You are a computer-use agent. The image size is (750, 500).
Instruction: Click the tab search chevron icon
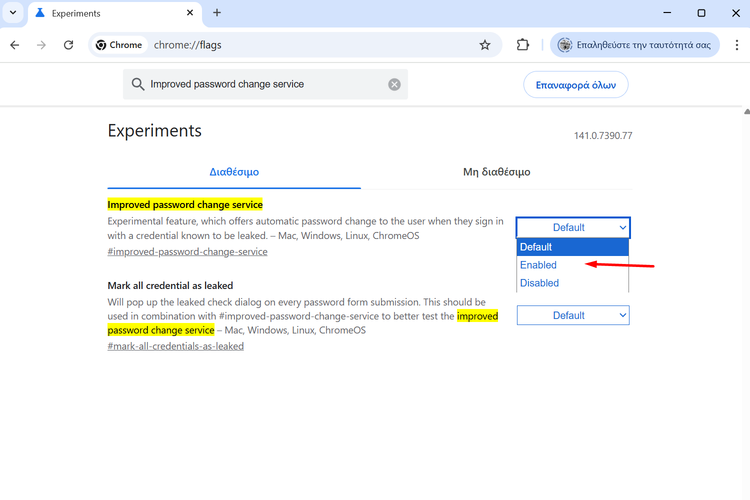(12, 13)
